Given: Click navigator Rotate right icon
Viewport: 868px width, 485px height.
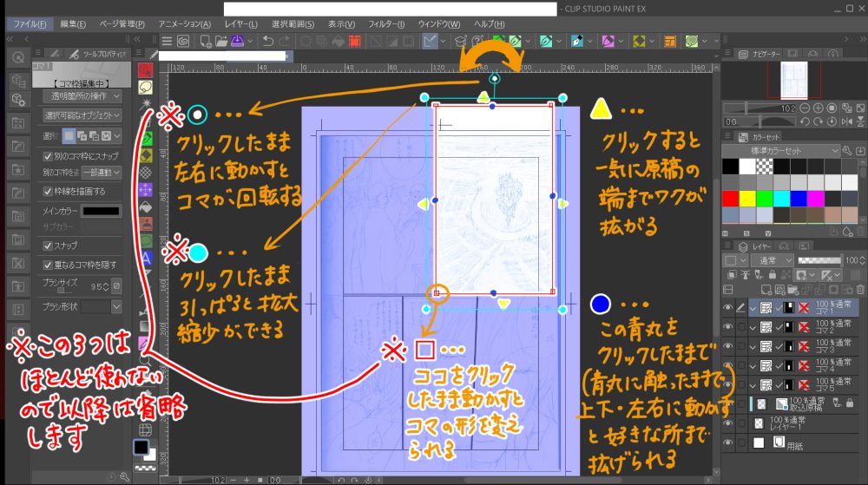Looking at the screenshot, I should [x=818, y=121].
